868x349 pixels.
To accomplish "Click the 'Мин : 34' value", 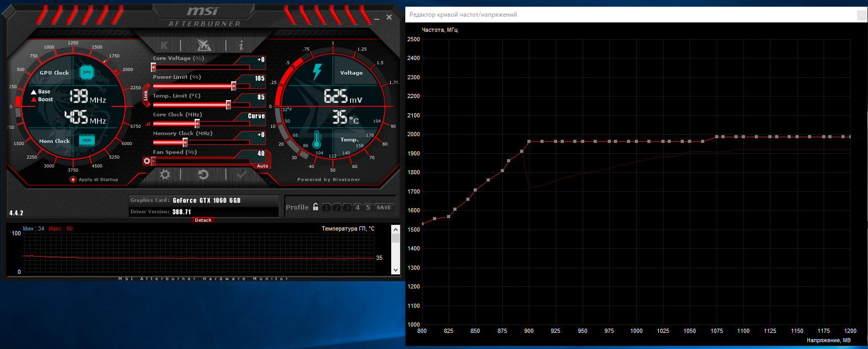I will (34, 228).
